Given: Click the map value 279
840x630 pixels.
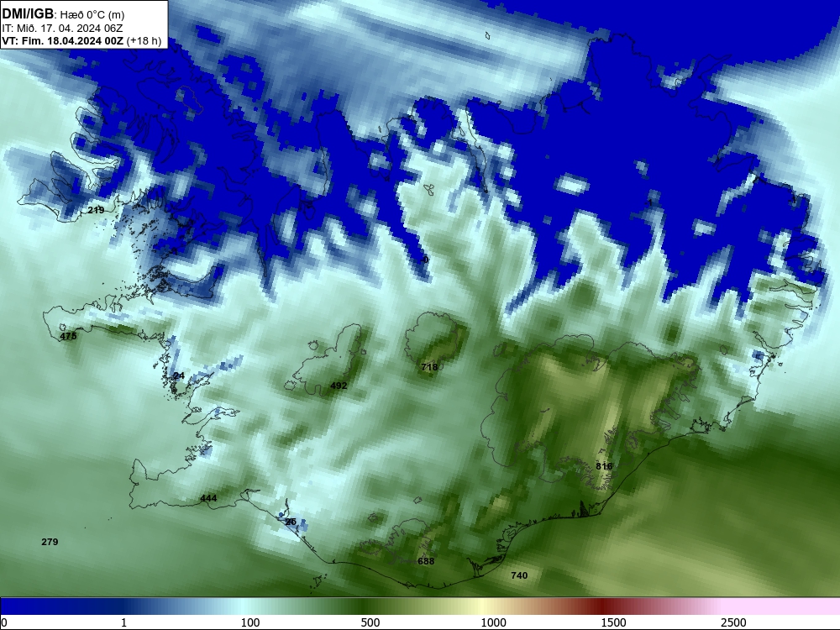Looking at the screenshot, I should pos(50,542).
